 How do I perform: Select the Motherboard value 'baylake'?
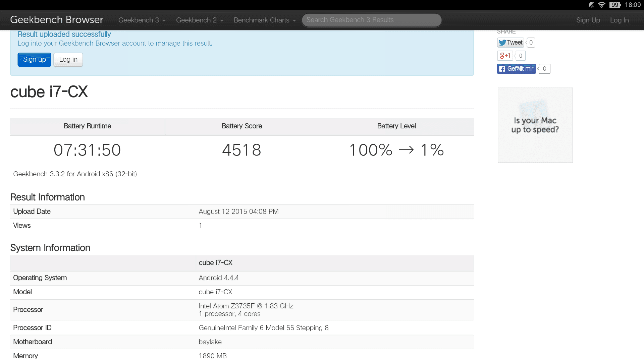[x=210, y=342]
